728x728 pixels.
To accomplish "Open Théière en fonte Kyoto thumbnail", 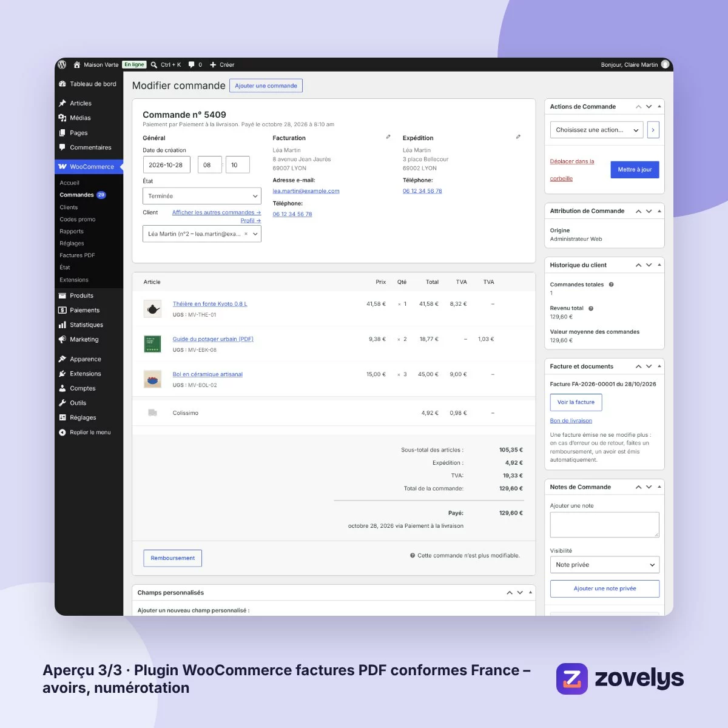I will pyautogui.click(x=152, y=309).
